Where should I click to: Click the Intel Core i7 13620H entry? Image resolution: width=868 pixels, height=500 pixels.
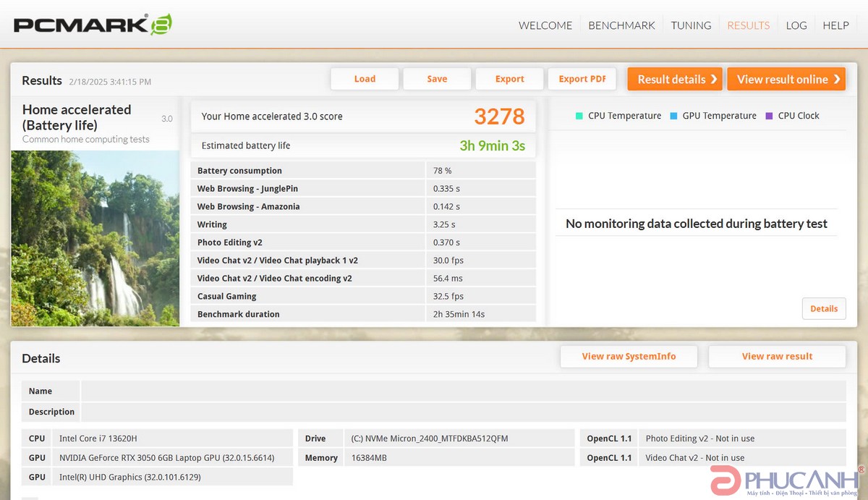98,438
